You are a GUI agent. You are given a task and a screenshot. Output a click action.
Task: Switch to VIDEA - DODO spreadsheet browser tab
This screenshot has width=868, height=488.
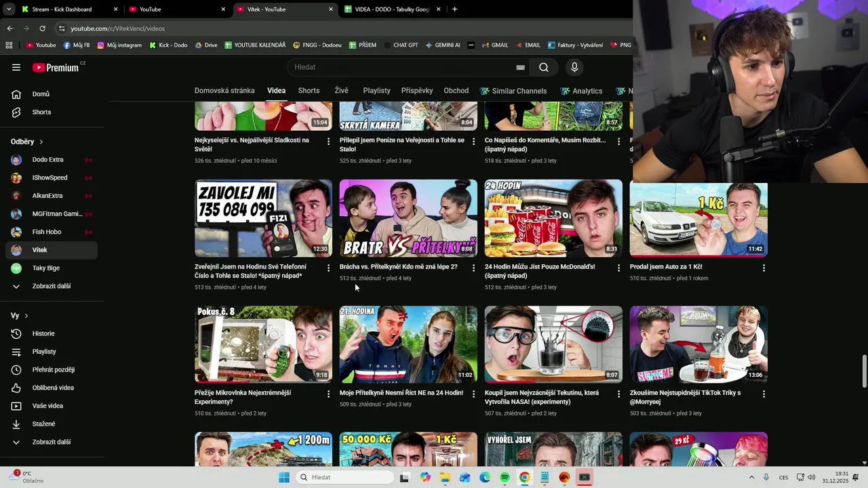pos(392,9)
